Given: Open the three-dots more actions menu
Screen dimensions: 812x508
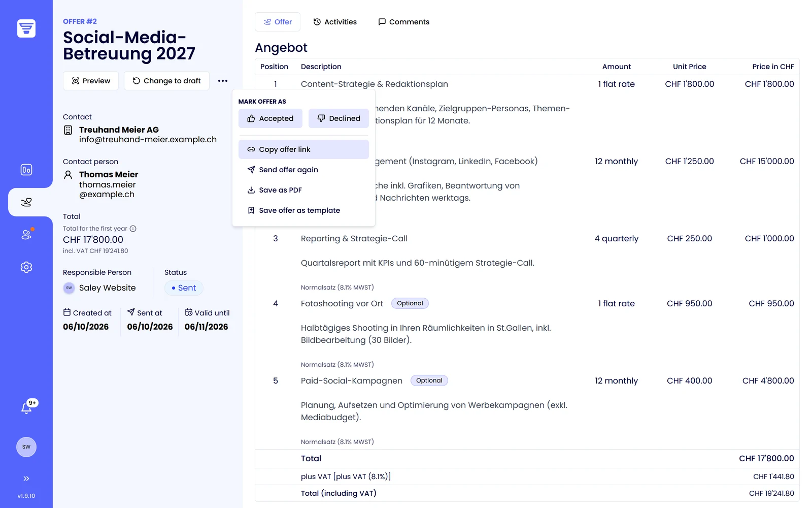Looking at the screenshot, I should point(223,81).
